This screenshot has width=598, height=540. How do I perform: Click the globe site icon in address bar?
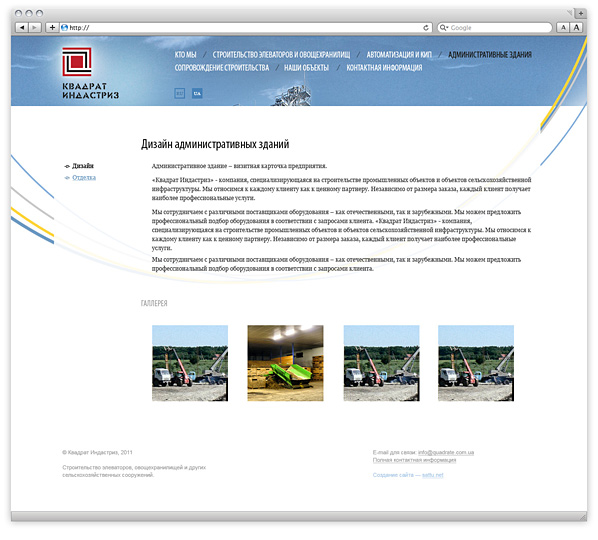coord(64,27)
